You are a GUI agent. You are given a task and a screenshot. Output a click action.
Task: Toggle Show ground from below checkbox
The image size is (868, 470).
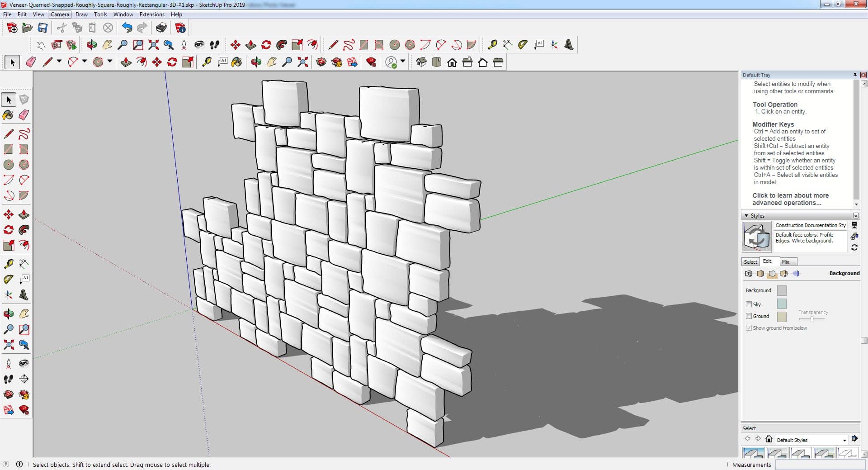[749, 328]
